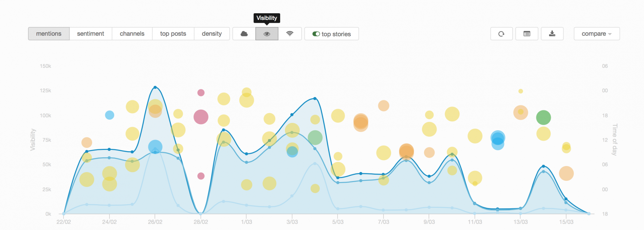Click the large pink bubble above 28/02
The height and width of the screenshot is (230, 644).
(x=201, y=117)
